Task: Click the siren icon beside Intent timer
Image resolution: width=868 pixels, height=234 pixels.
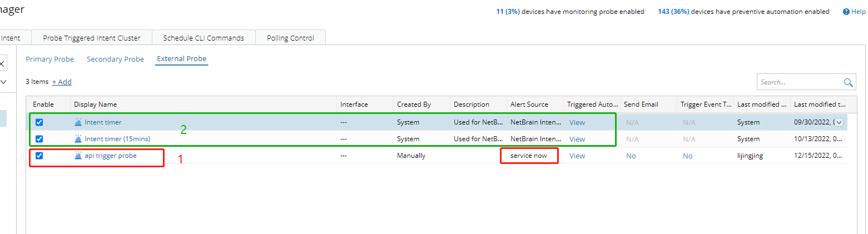Action: pyautogui.click(x=78, y=122)
